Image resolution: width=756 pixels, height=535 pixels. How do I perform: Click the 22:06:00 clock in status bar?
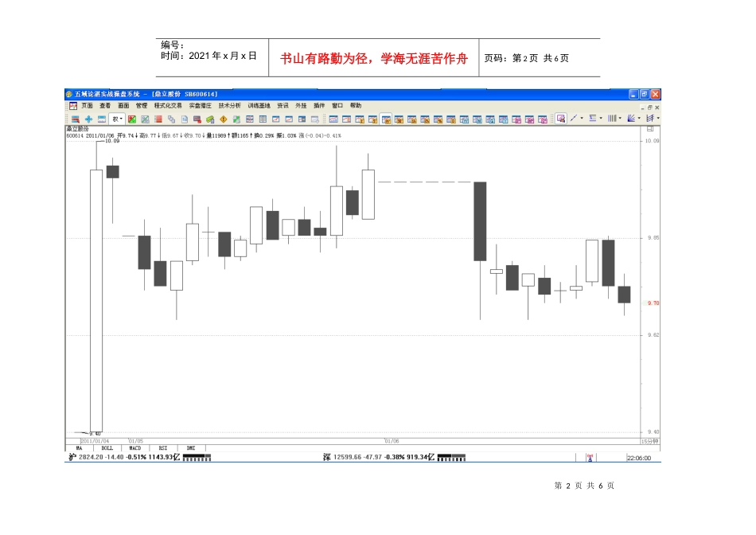tap(639, 459)
